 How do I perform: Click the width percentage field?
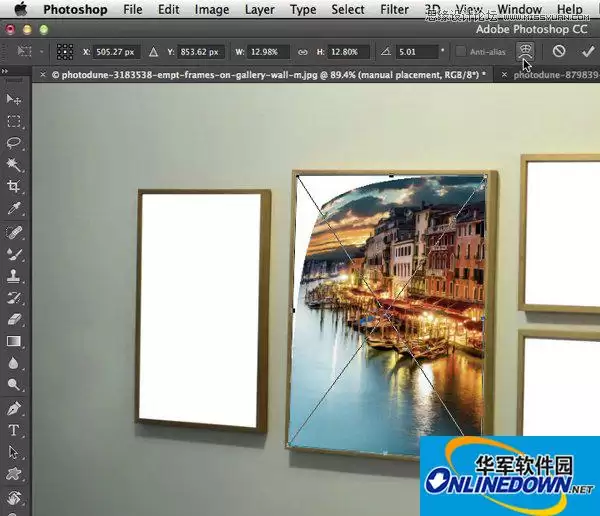267,52
